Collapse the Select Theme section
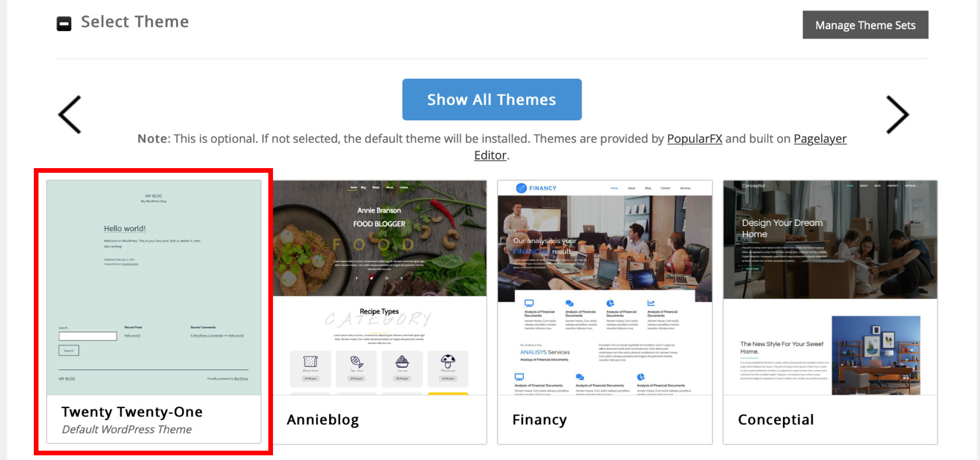The height and width of the screenshot is (460, 980). tap(64, 23)
